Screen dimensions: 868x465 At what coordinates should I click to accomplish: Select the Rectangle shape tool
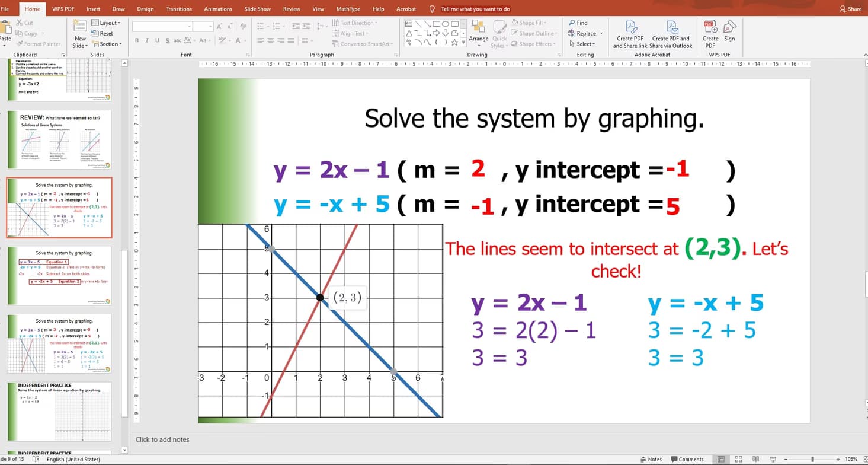[437, 23]
